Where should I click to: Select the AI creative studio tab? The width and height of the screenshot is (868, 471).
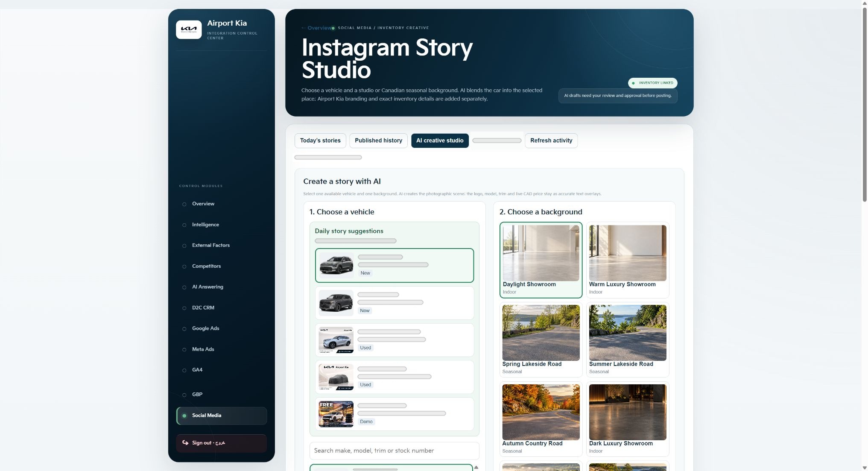point(440,140)
